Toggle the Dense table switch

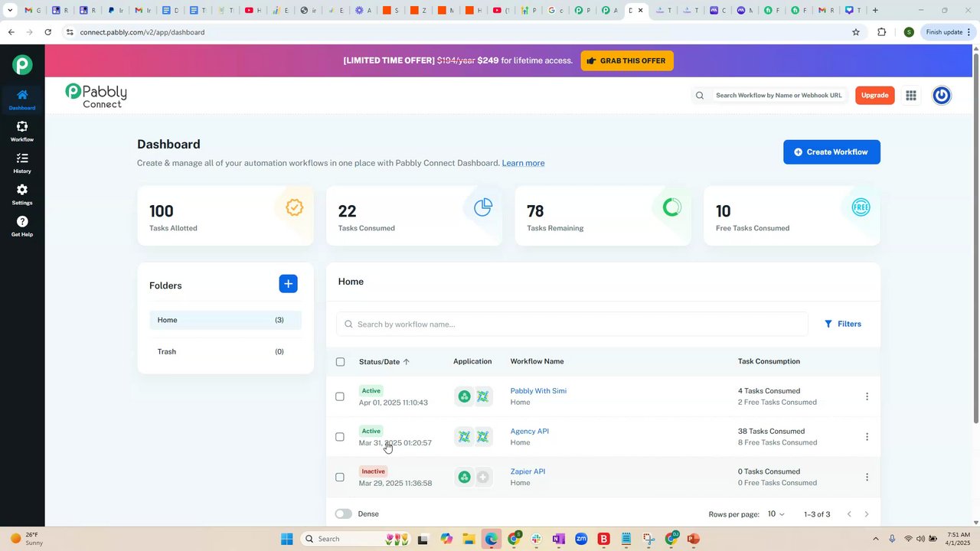[344, 514]
